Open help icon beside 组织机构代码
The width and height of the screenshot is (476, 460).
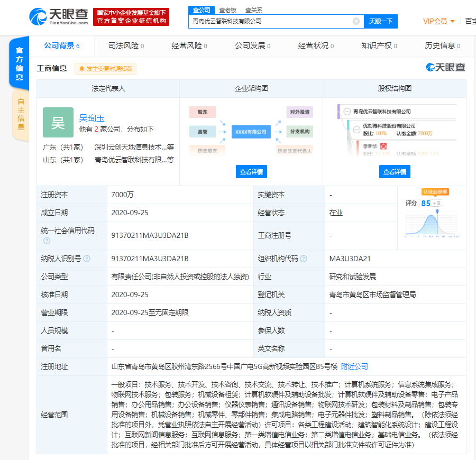click(304, 259)
